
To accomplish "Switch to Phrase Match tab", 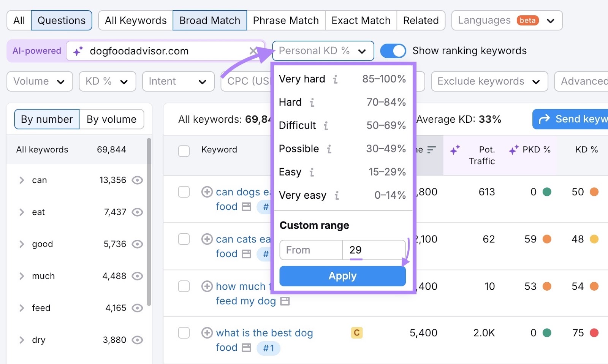I will pyautogui.click(x=286, y=21).
